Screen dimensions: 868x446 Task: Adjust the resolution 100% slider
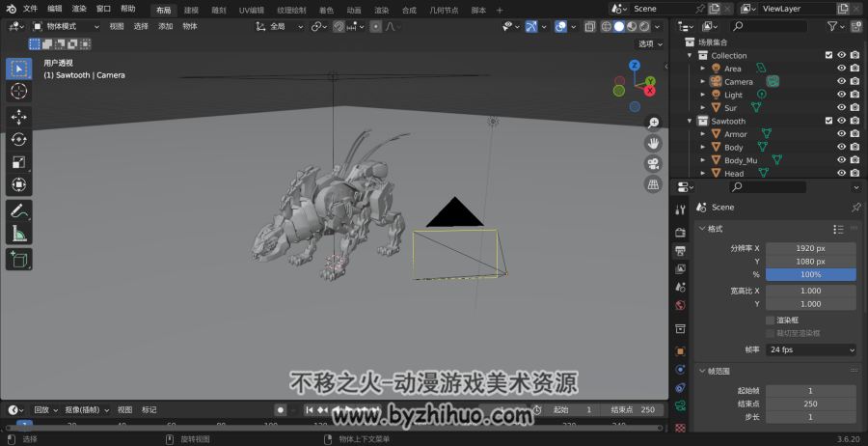(811, 275)
